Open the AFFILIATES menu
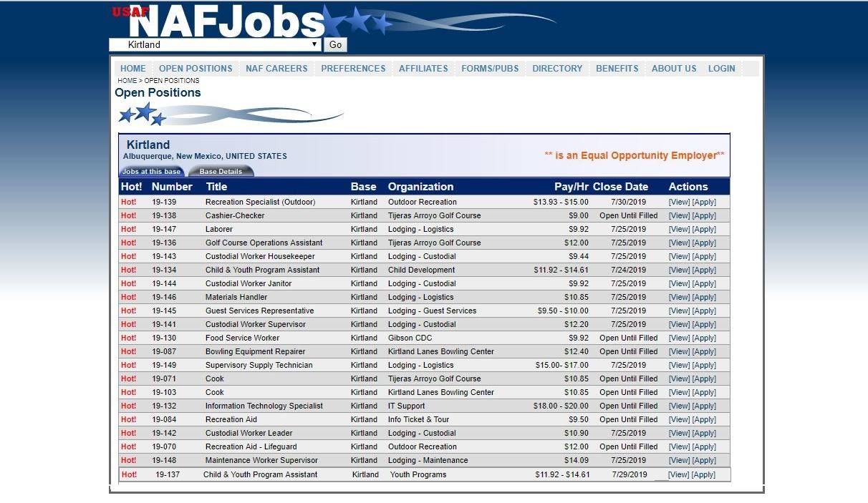This screenshot has width=868, height=503. pos(423,69)
